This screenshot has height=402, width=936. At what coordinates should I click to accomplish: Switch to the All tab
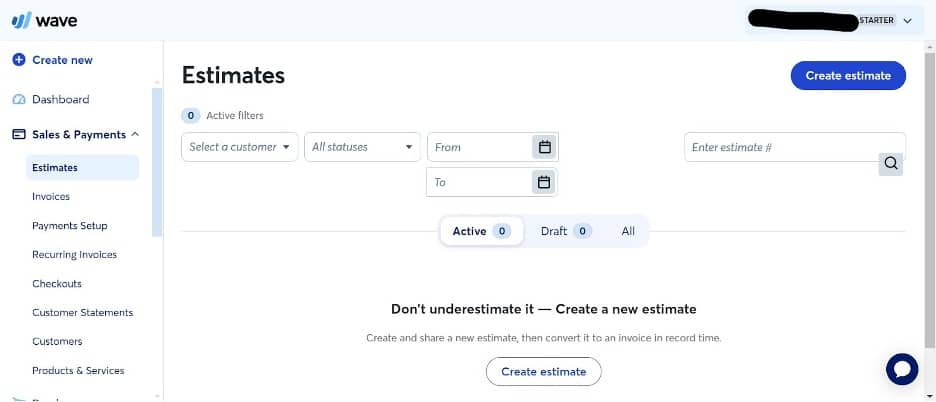click(x=628, y=231)
